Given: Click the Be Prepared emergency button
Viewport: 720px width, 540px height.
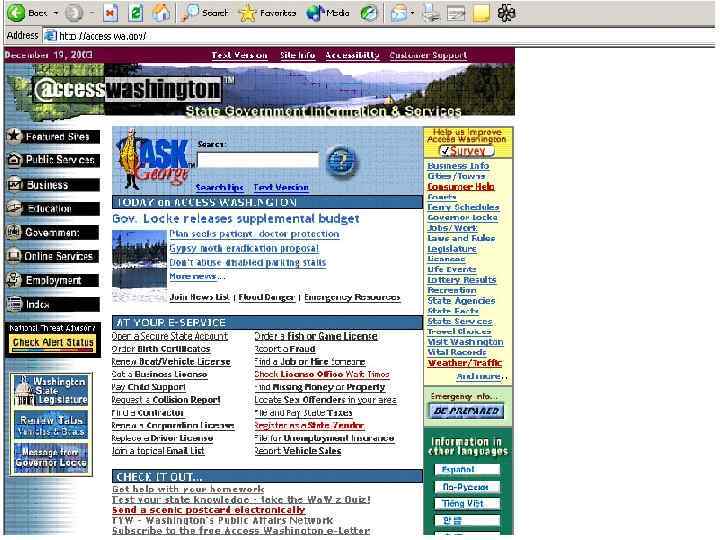Looking at the screenshot, I should [467, 411].
